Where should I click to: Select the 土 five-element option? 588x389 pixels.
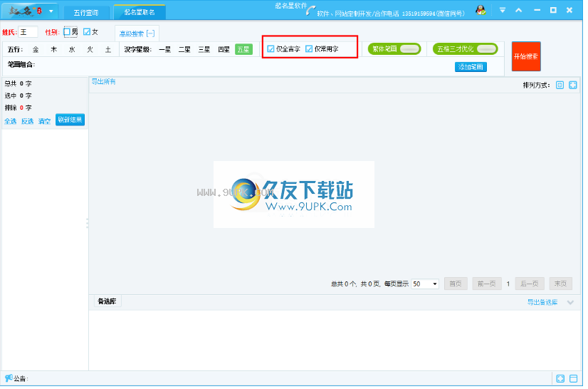pyautogui.click(x=109, y=50)
